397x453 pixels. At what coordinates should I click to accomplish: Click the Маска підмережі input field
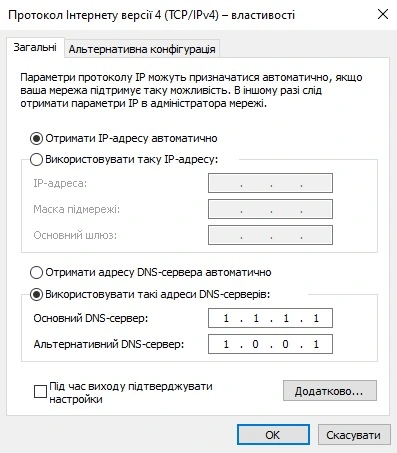[270, 209]
